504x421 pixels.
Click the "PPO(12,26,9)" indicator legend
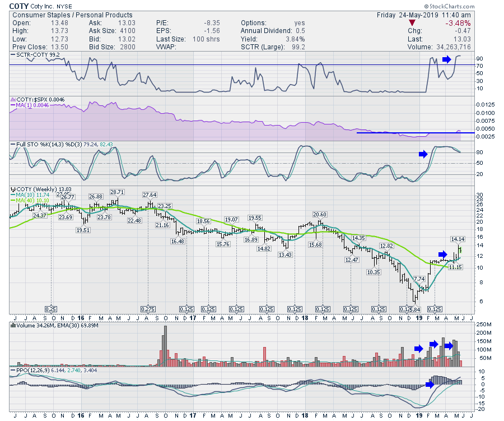point(30,371)
